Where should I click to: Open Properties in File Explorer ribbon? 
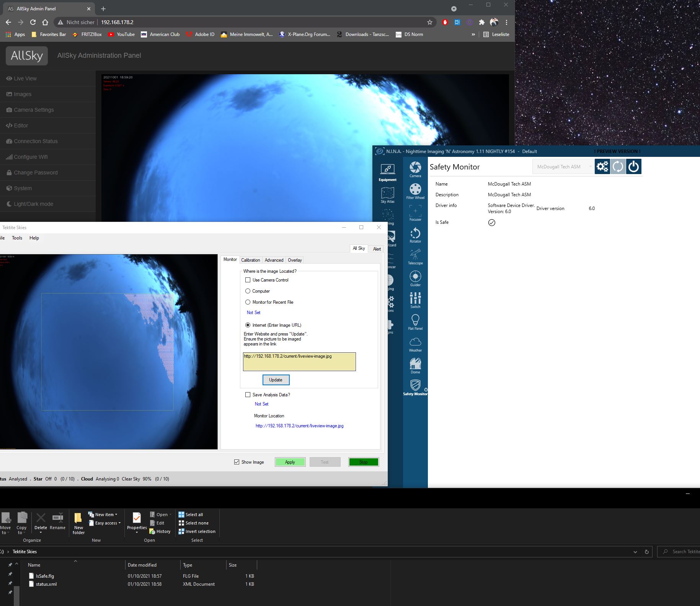pos(137,522)
